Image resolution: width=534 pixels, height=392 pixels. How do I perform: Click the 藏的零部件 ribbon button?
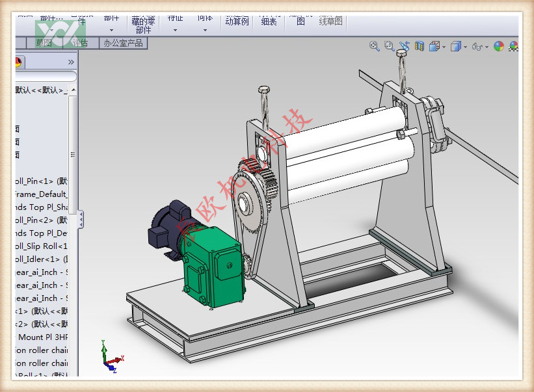click(x=143, y=25)
